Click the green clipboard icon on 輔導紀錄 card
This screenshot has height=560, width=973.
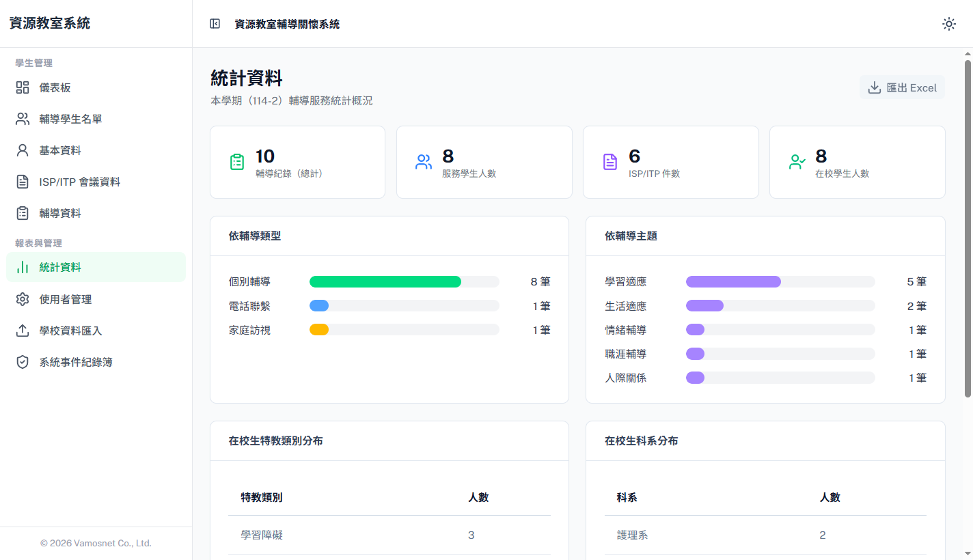point(237,162)
